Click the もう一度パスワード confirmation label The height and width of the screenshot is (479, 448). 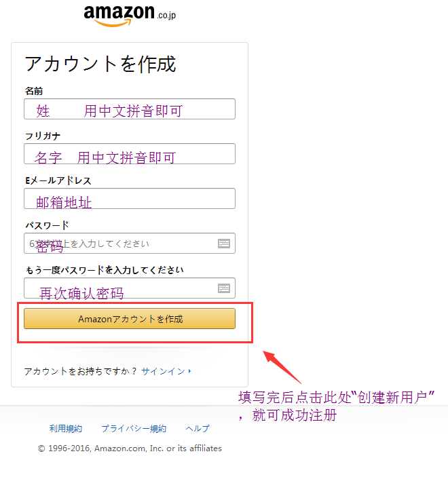[105, 270]
